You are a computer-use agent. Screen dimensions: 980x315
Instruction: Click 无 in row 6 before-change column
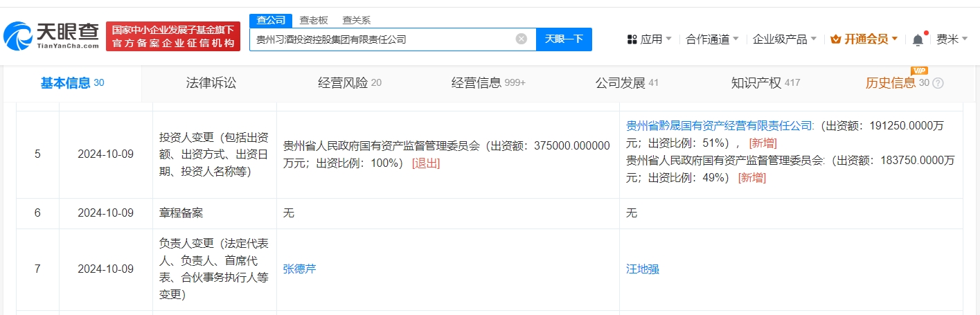point(288,213)
